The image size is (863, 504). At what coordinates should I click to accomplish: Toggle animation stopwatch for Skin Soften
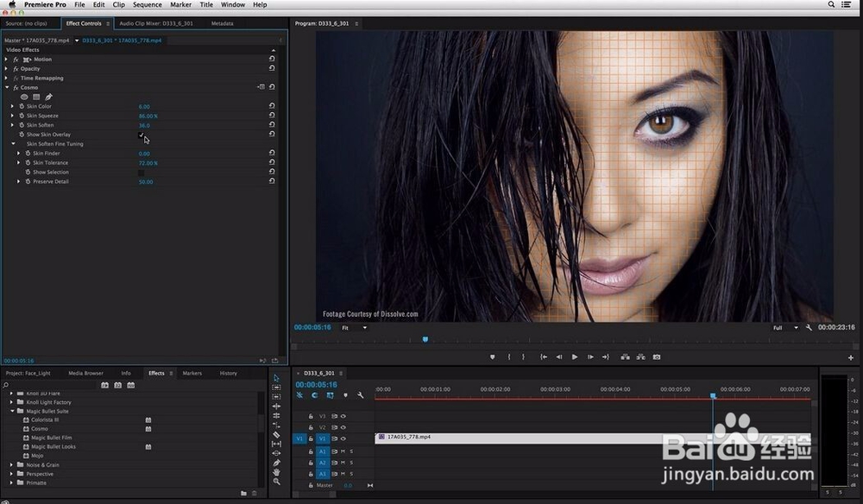click(22, 125)
